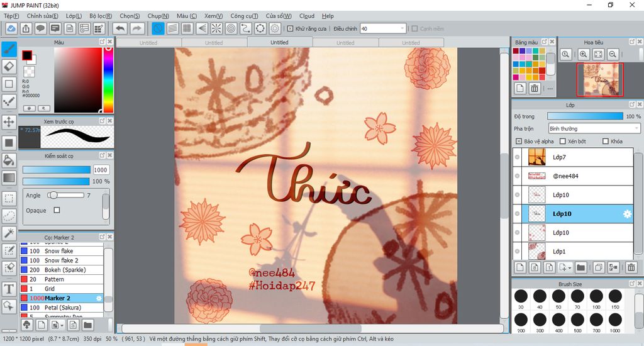Select the Gradient tool

[9, 177]
